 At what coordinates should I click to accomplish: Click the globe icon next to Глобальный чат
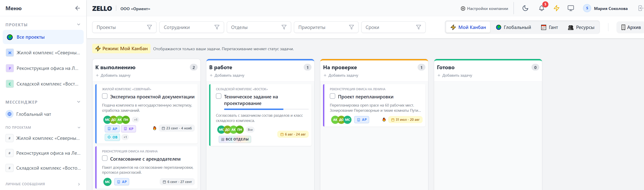point(9,114)
